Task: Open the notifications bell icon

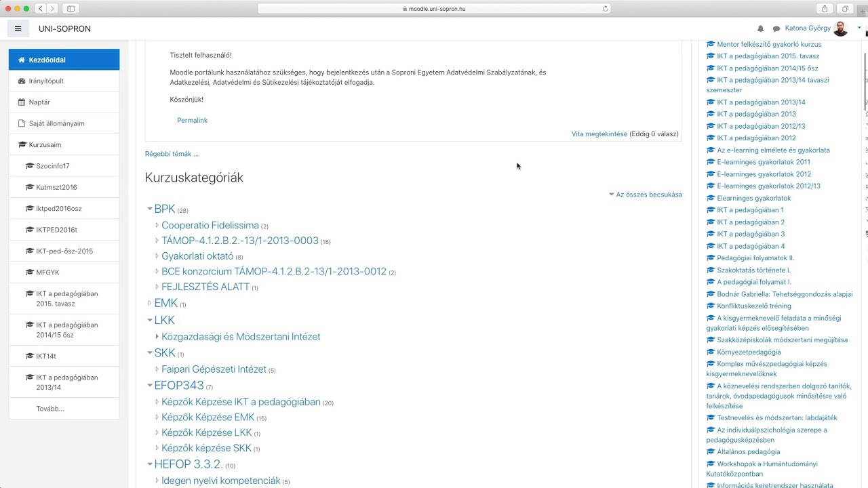Action: [x=760, y=28]
